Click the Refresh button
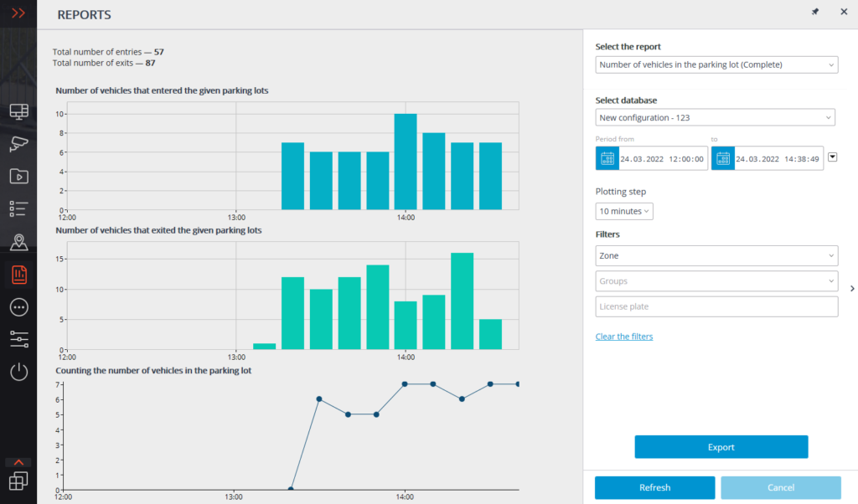 [654, 487]
